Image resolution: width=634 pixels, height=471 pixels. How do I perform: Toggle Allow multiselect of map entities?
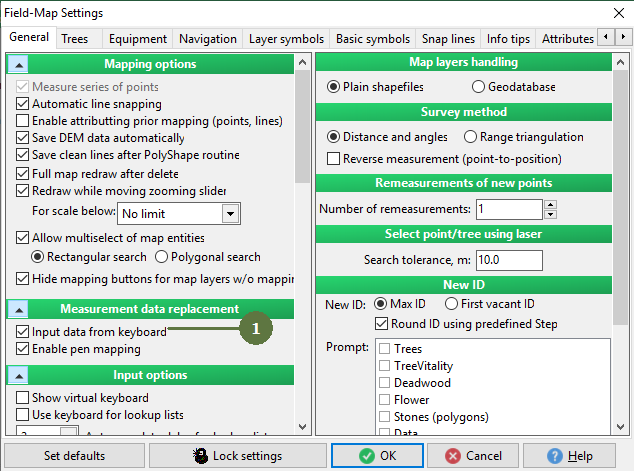(x=22, y=238)
